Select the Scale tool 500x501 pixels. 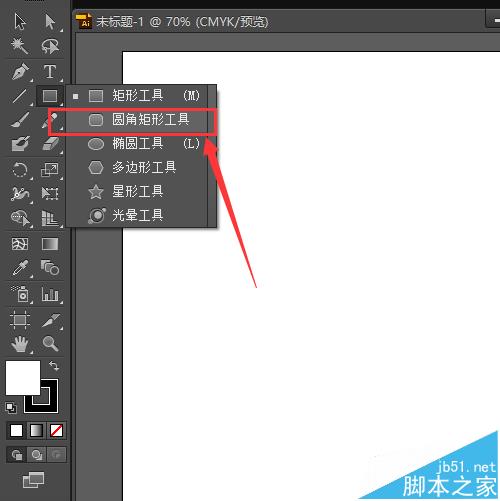[50, 170]
